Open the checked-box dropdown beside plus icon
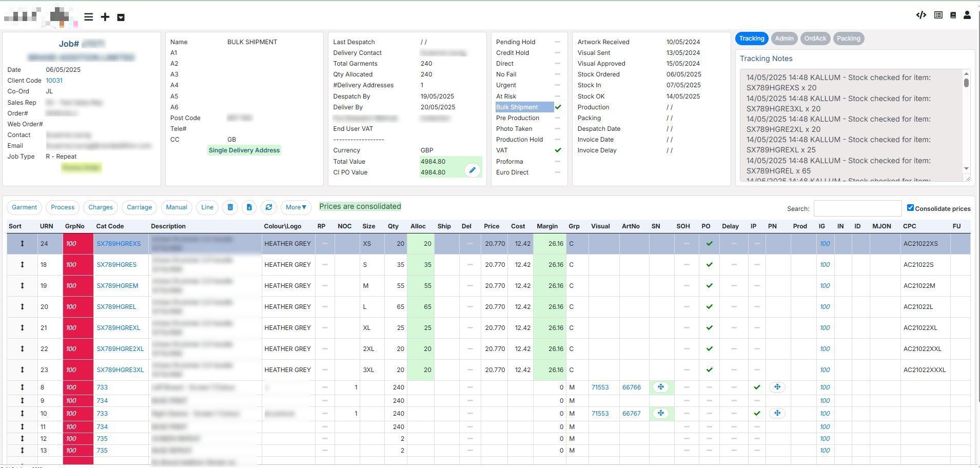The image size is (980, 468). pos(121,17)
